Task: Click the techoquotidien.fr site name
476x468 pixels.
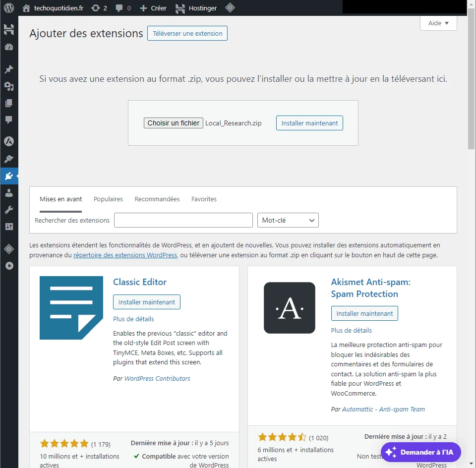Action: (x=59, y=8)
